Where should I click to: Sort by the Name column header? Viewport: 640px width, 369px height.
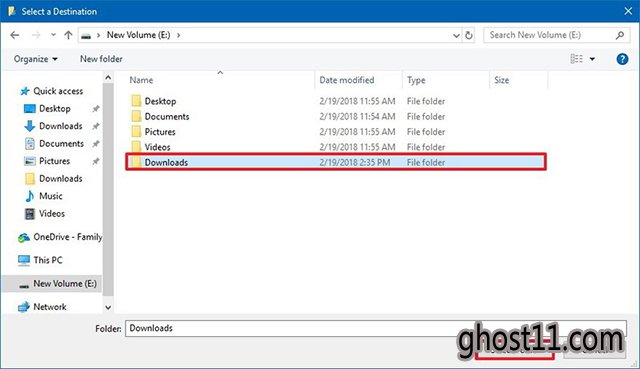tap(141, 80)
